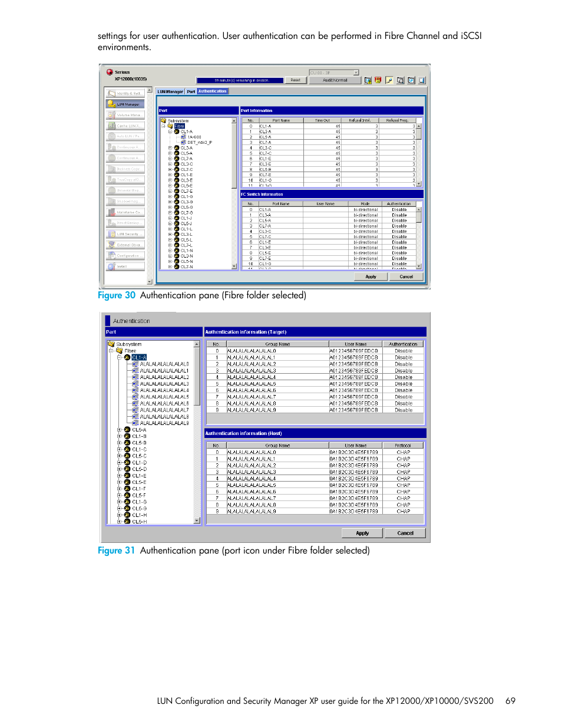562x728 pixels.
Task: Click the Reset session button
Action: pyautogui.click(x=296, y=80)
